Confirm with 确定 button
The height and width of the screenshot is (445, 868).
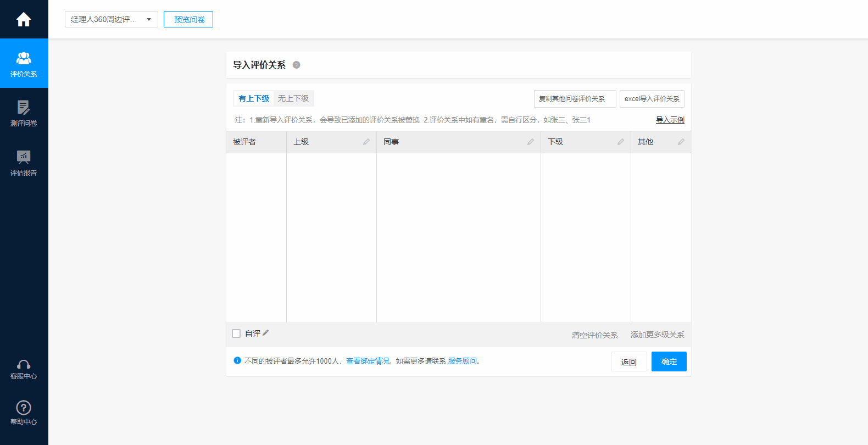669,361
